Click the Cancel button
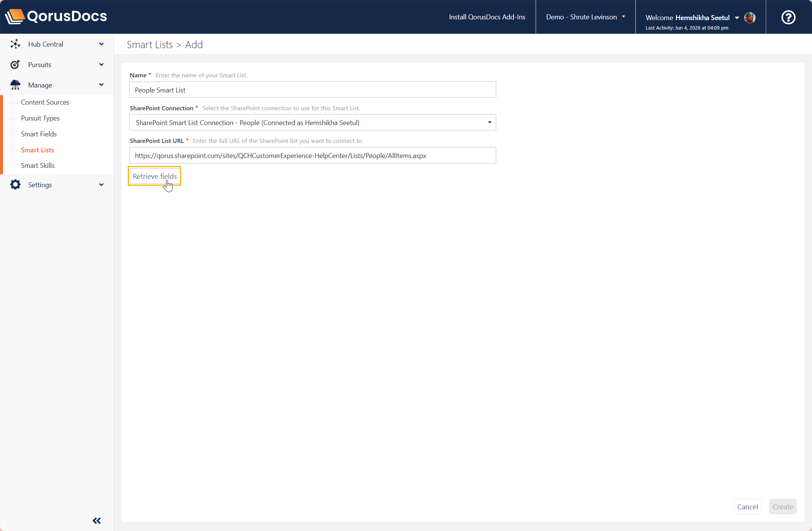Screen dimensions: 812x531 tap(747, 507)
